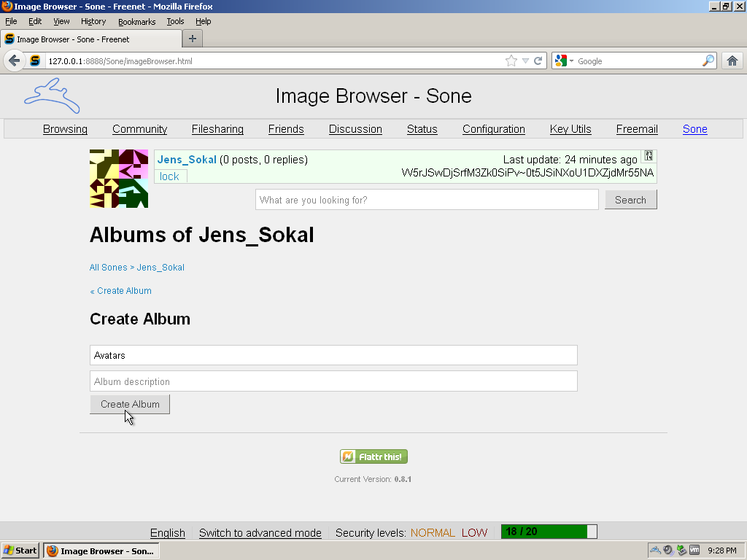The width and height of the screenshot is (747, 560).
Task: Focus the Google search input box
Action: [638, 61]
